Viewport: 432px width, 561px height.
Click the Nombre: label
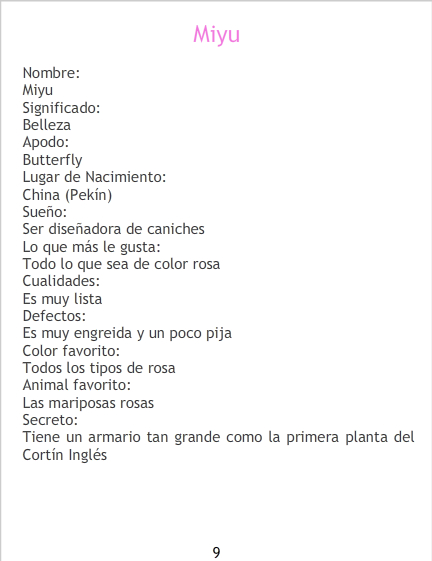(51, 73)
